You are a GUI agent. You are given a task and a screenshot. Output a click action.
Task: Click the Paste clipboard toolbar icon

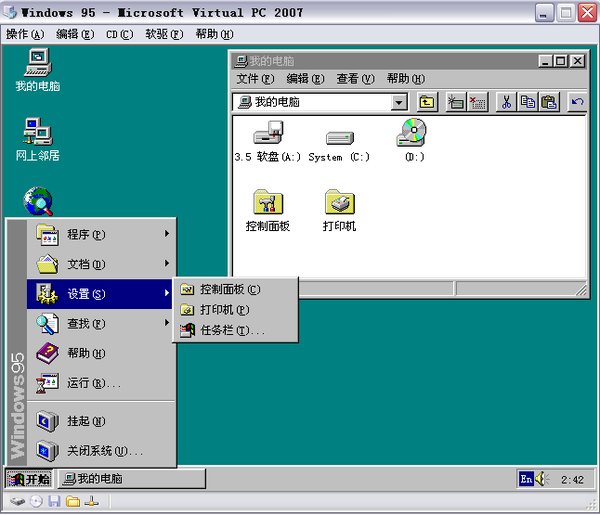point(549,102)
